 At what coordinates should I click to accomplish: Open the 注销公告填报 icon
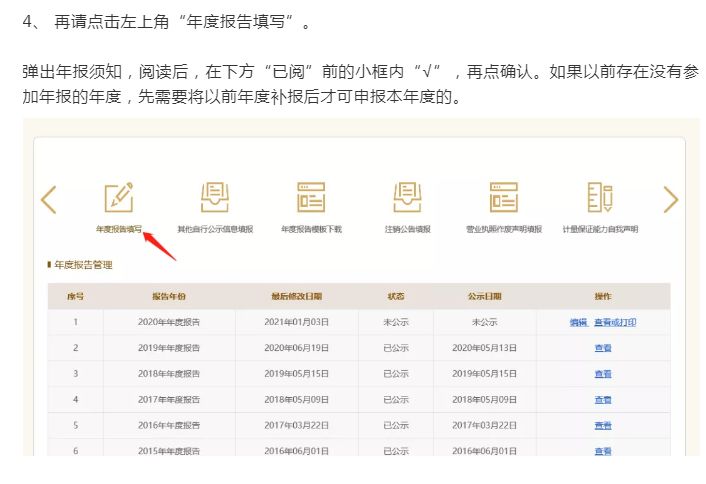(x=407, y=197)
